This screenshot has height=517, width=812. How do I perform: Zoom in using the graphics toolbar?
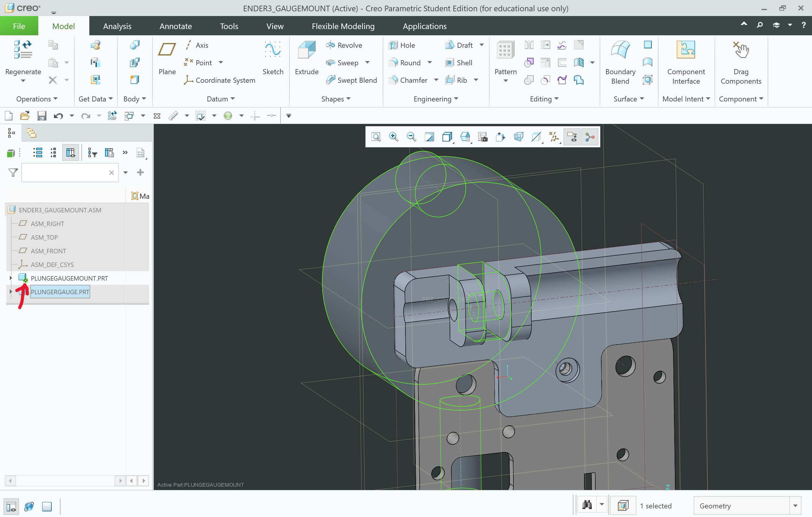click(393, 137)
